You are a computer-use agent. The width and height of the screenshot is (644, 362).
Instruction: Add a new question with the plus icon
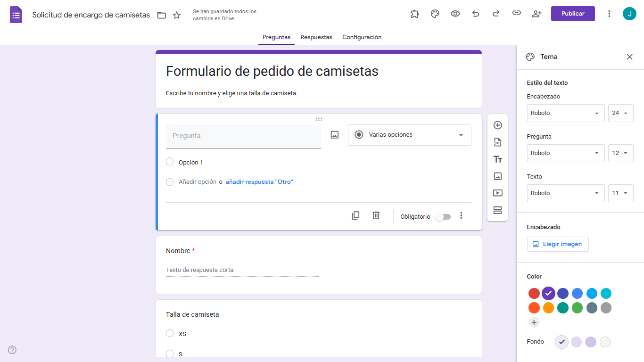(x=497, y=125)
